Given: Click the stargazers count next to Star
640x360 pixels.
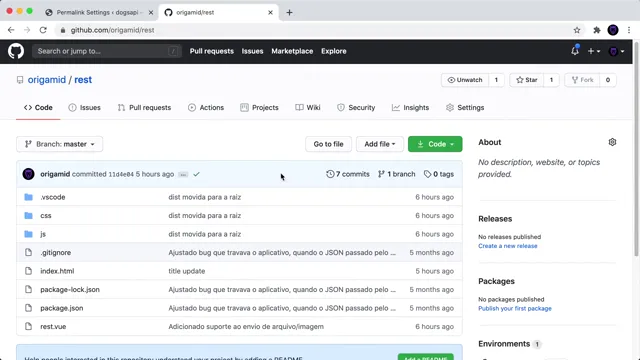Looking at the screenshot, I should [x=551, y=80].
